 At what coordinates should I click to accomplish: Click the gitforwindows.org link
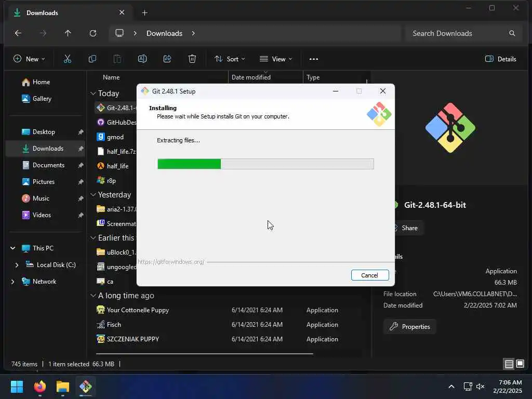click(171, 262)
